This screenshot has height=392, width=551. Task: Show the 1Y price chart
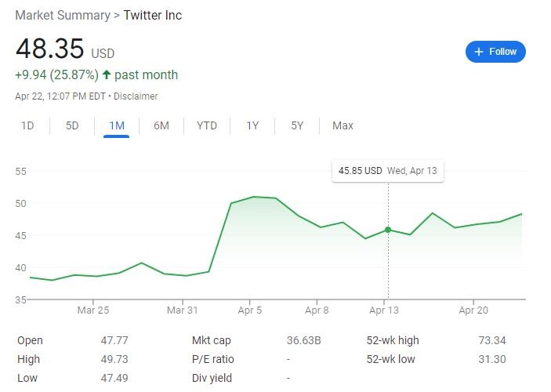click(x=252, y=125)
